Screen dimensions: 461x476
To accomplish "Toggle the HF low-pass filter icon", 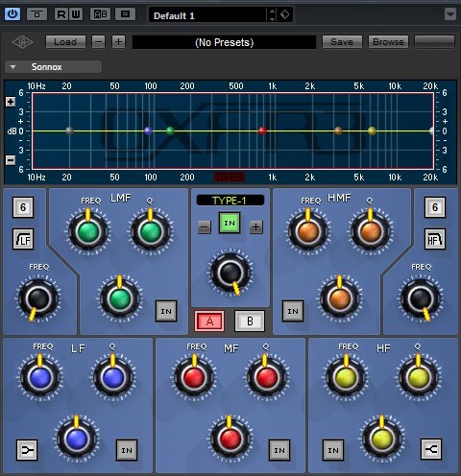I will coord(435,239).
